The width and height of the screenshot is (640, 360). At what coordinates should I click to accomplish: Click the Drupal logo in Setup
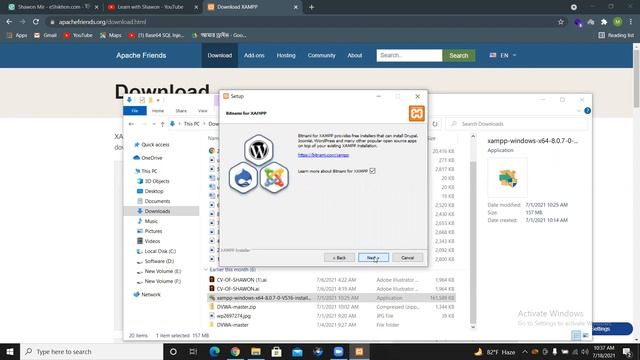[x=243, y=178]
